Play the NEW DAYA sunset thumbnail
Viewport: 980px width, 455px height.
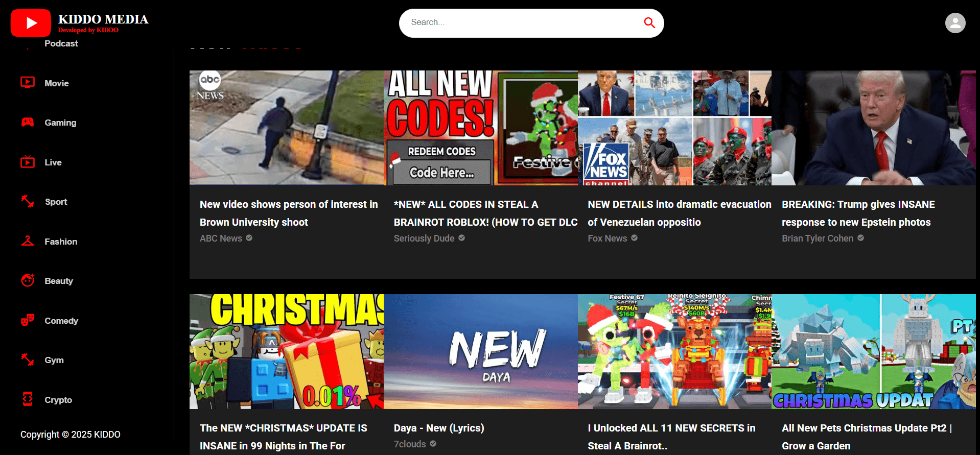coord(481,351)
